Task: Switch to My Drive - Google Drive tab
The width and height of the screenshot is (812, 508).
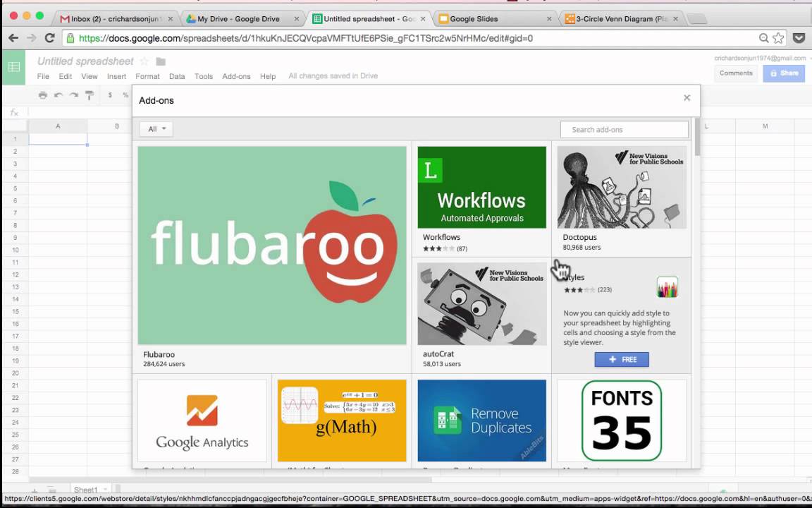Action: pos(239,18)
